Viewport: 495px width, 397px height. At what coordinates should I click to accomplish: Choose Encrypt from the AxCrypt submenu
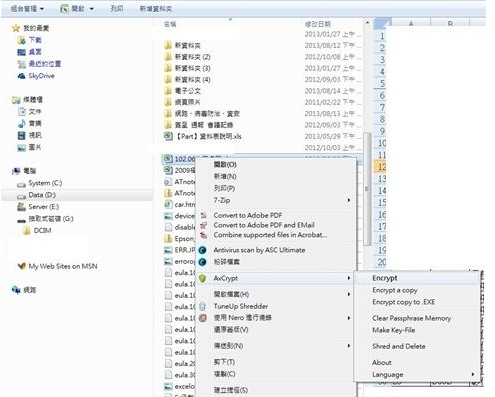(385, 278)
